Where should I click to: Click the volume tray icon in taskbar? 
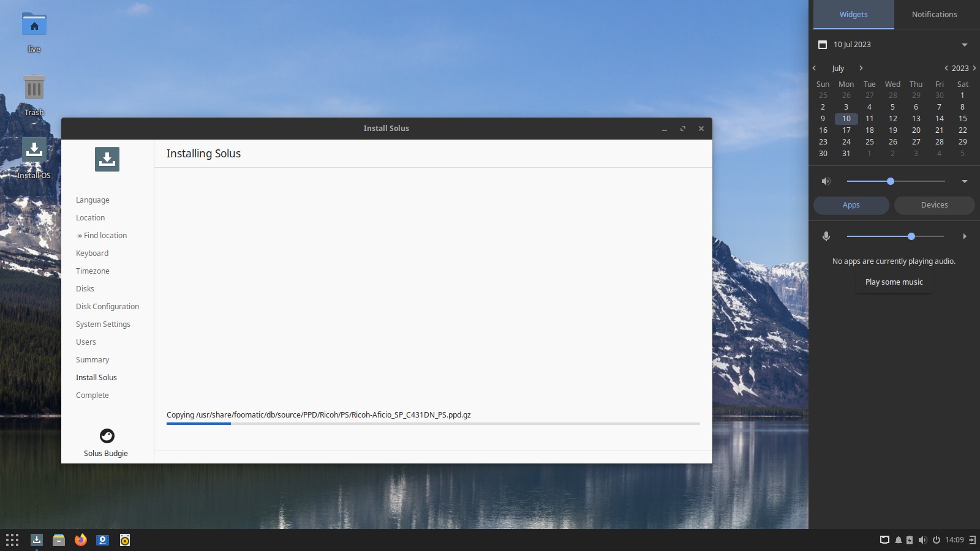[x=923, y=540]
